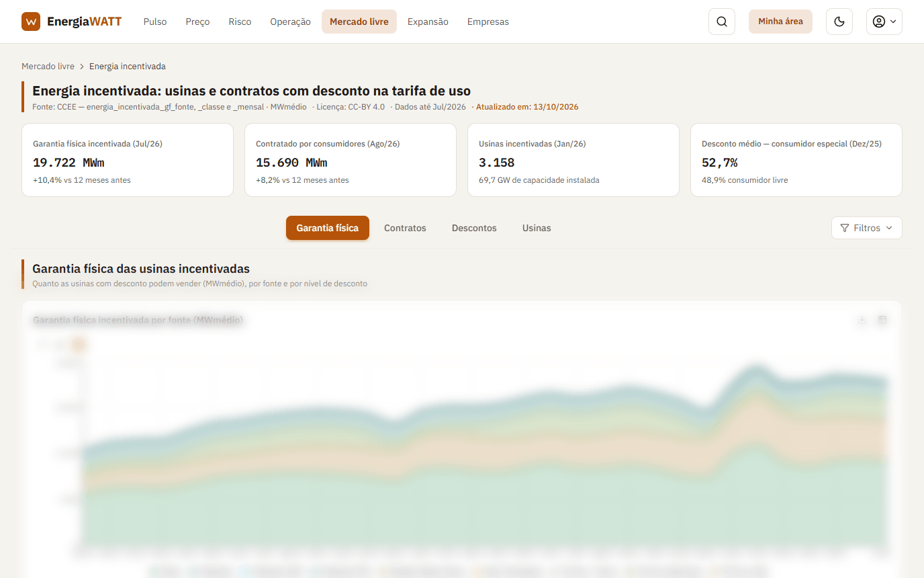Toggle dark mode with the moon button
The image size is (924, 578).
(839, 22)
